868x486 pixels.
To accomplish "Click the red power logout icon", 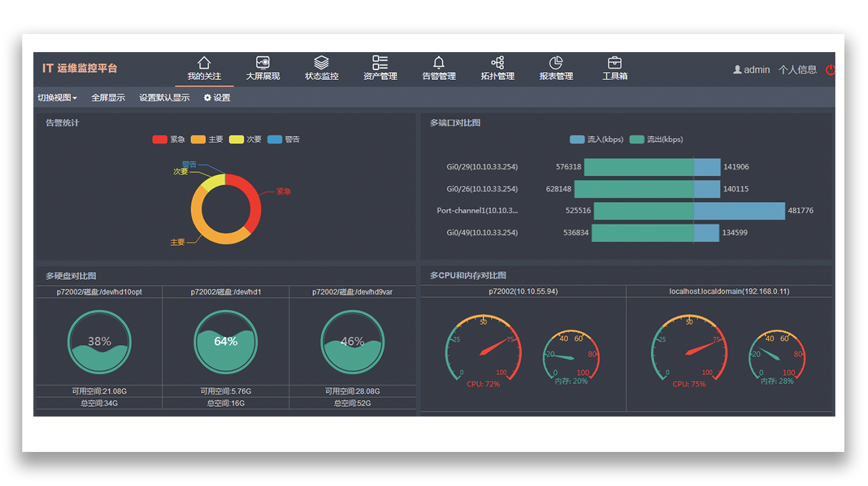I will click(x=830, y=69).
